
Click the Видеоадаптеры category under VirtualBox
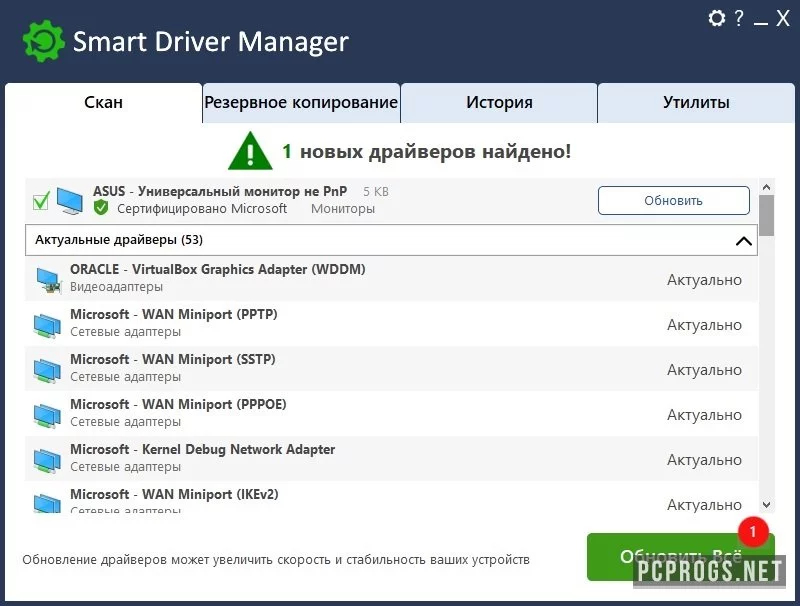coord(116,287)
